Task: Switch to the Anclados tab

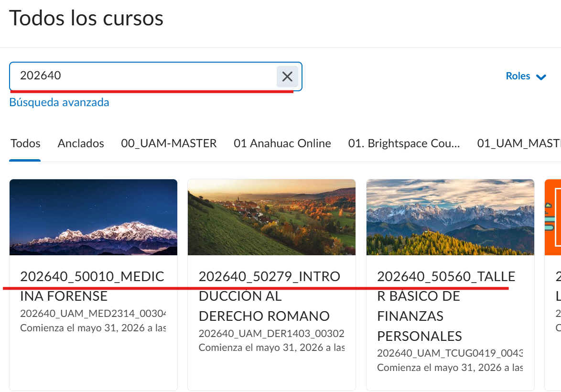Action: [x=81, y=143]
